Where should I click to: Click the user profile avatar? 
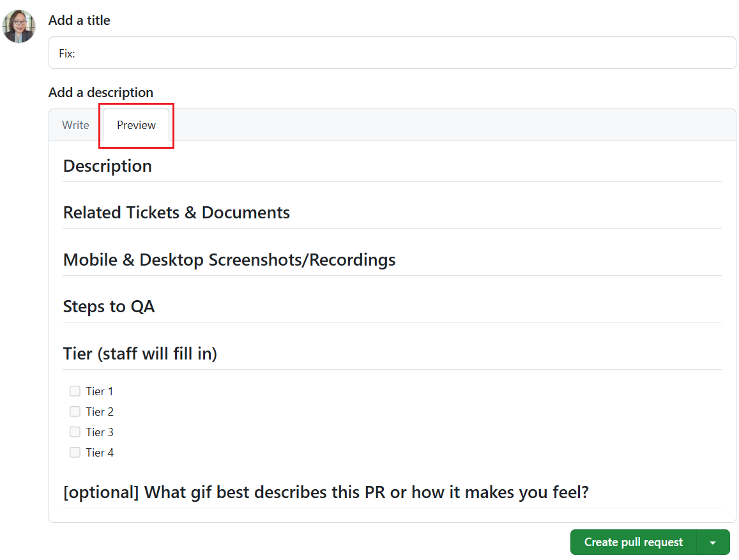(19, 26)
